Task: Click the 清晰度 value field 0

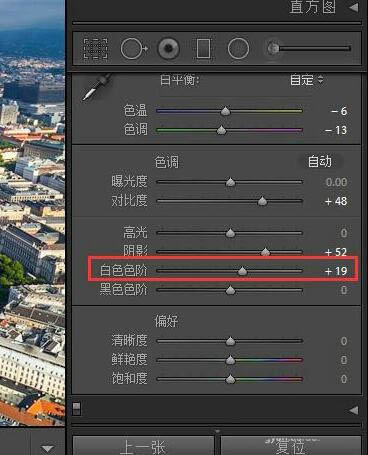Action: click(x=344, y=341)
